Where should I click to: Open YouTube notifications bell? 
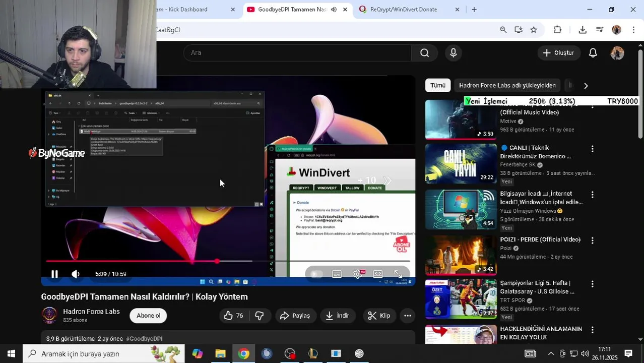coord(593,53)
